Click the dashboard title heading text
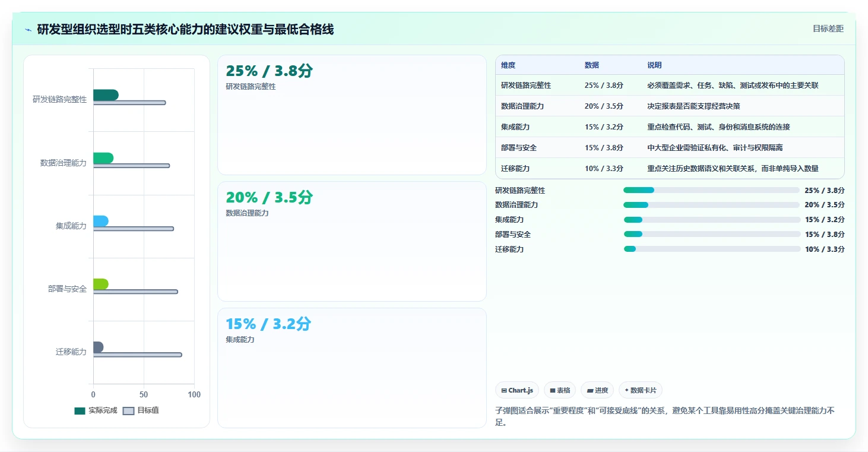The height and width of the screenshot is (452, 868). click(185, 30)
